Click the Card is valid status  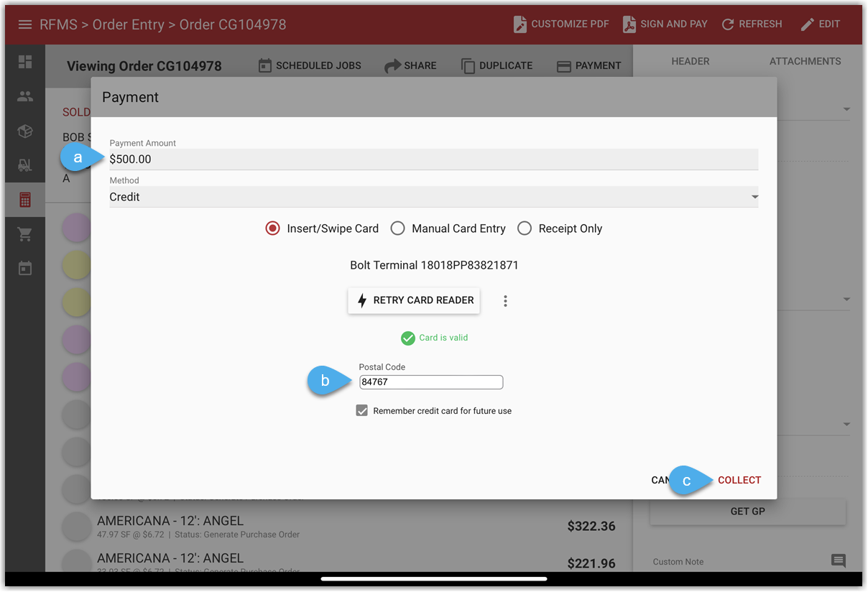click(x=434, y=338)
